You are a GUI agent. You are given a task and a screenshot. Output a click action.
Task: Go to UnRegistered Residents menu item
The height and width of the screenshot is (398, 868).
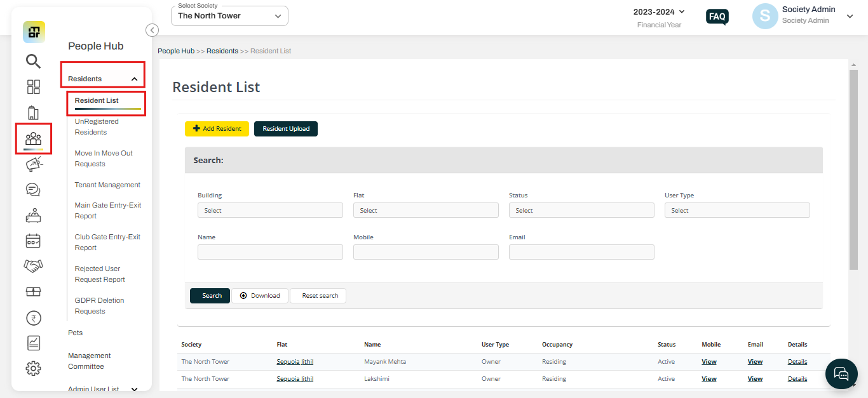(97, 127)
